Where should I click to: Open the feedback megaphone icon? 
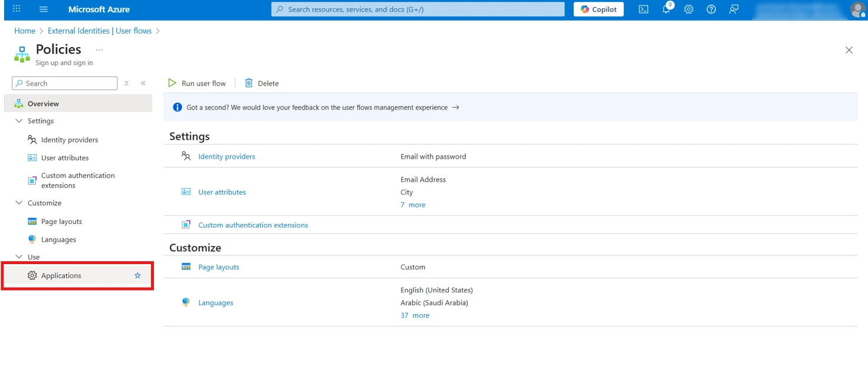pyautogui.click(x=733, y=9)
